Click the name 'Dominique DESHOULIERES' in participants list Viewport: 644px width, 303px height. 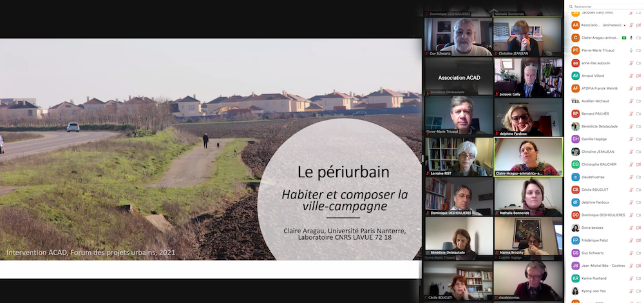[603, 215]
